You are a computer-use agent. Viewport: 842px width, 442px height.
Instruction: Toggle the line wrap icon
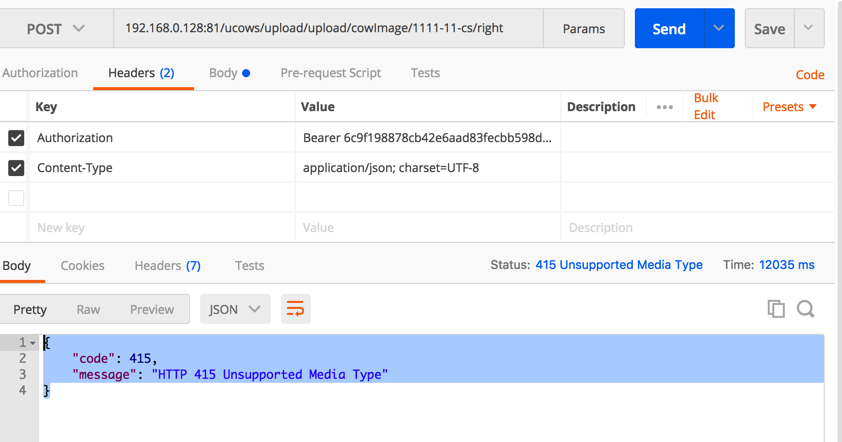coord(295,309)
